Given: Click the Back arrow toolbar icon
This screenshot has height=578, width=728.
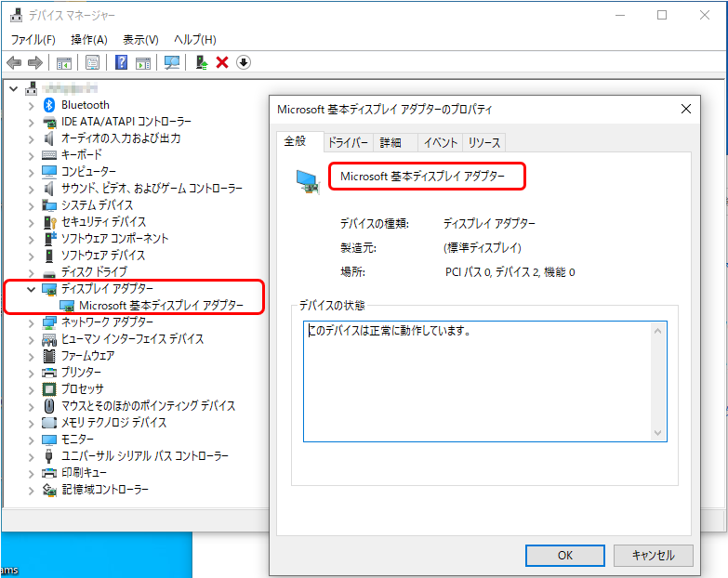Looking at the screenshot, I should (14, 62).
